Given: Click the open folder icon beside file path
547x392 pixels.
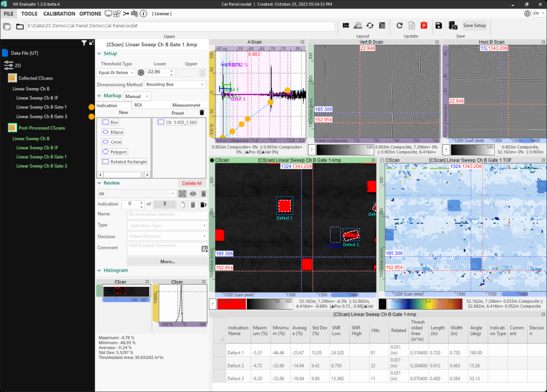Looking at the screenshot, I should coord(20,27).
